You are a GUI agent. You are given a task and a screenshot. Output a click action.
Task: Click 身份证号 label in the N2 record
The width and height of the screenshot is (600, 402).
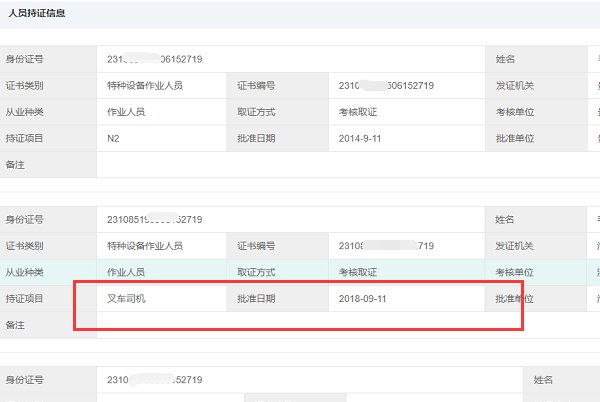pyautogui.click(x=24, y=59)
